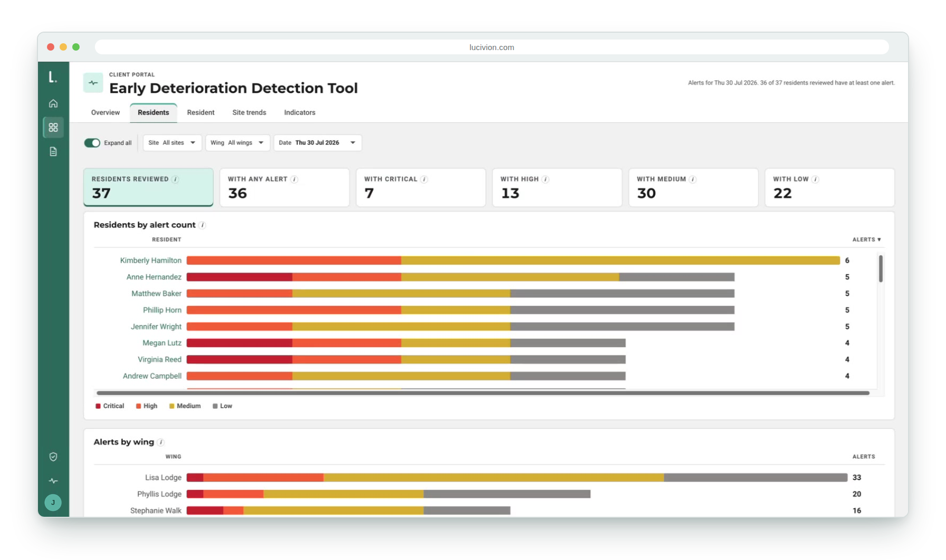Open resident Jennifer Wright

tap(156, 326)
